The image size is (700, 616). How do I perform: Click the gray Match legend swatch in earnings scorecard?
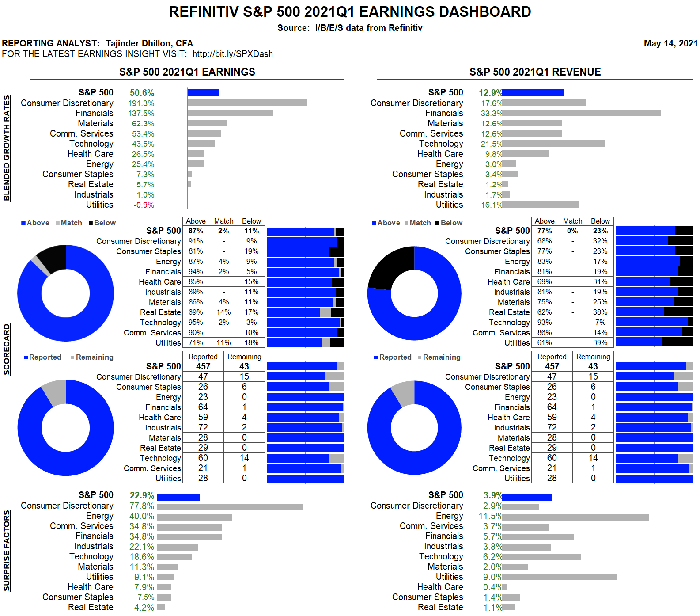click(57, 223)
